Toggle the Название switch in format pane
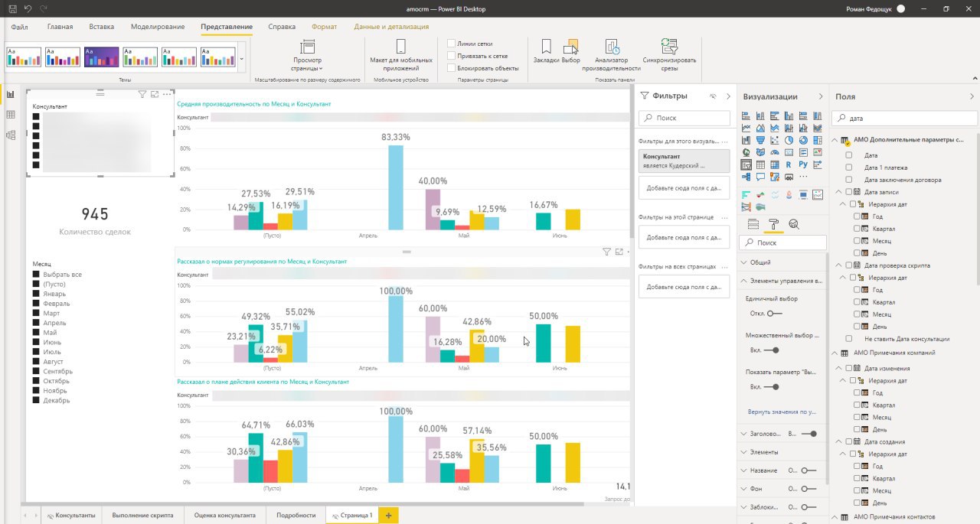Viewport: 980px width, 524px height. click(808, 470)
